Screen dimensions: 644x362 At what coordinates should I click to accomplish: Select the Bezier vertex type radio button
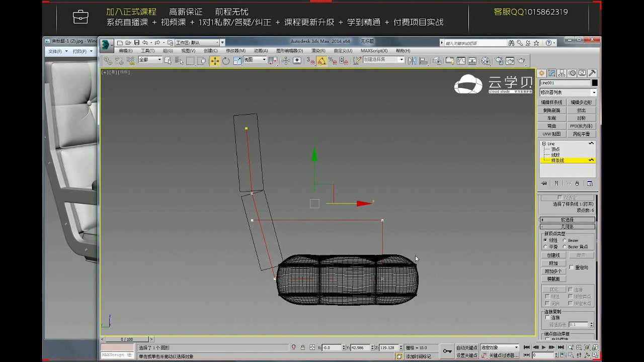click(565, 240)
